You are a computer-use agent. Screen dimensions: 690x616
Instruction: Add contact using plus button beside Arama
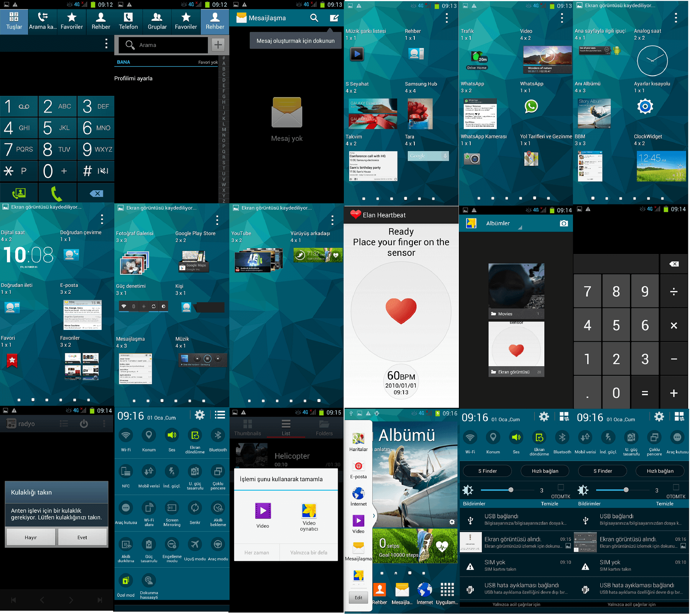[x=218, y=45]
